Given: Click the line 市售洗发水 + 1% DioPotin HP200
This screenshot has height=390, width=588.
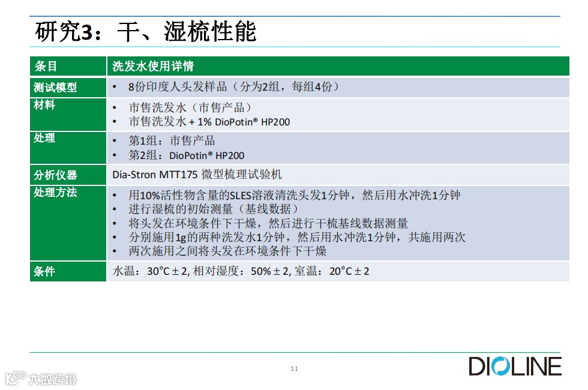Looking at the screenshot, I should pos(209,122).
